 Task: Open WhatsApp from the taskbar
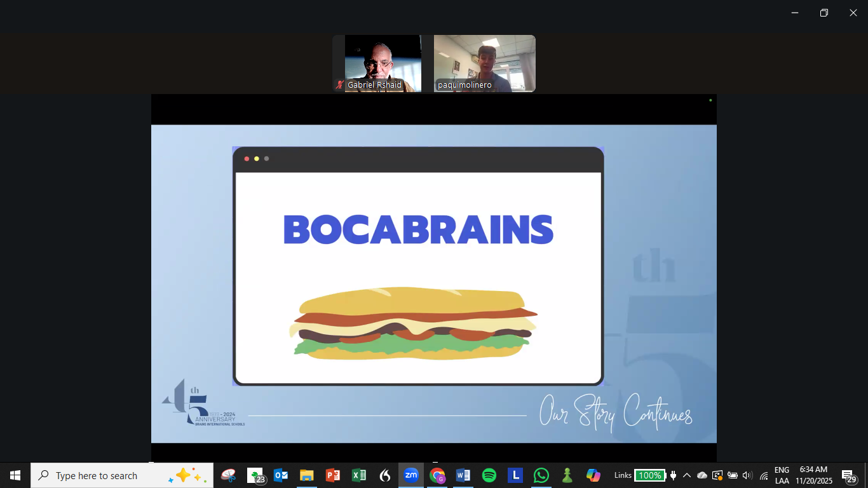541,475
